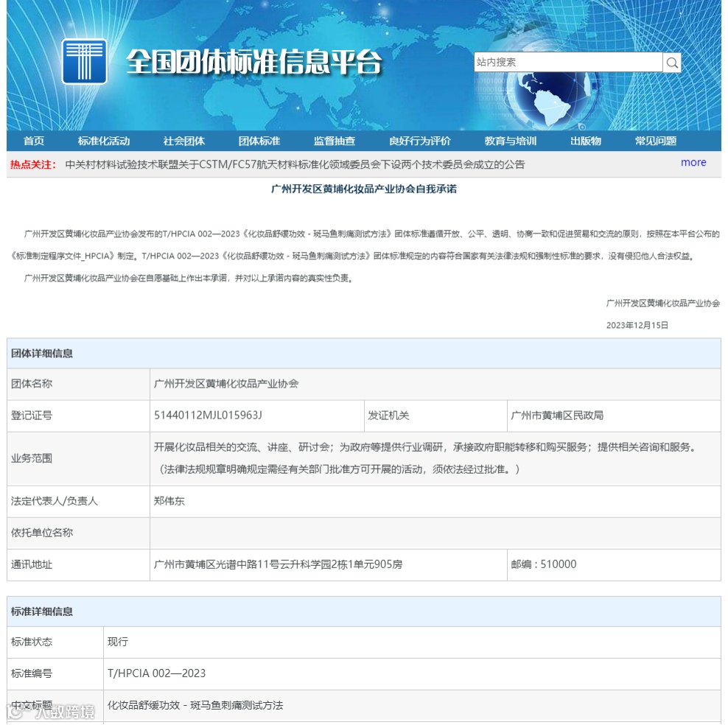Go to 教育与培训 menu
This screenshot has width=728, height=725.
(510, 141)
